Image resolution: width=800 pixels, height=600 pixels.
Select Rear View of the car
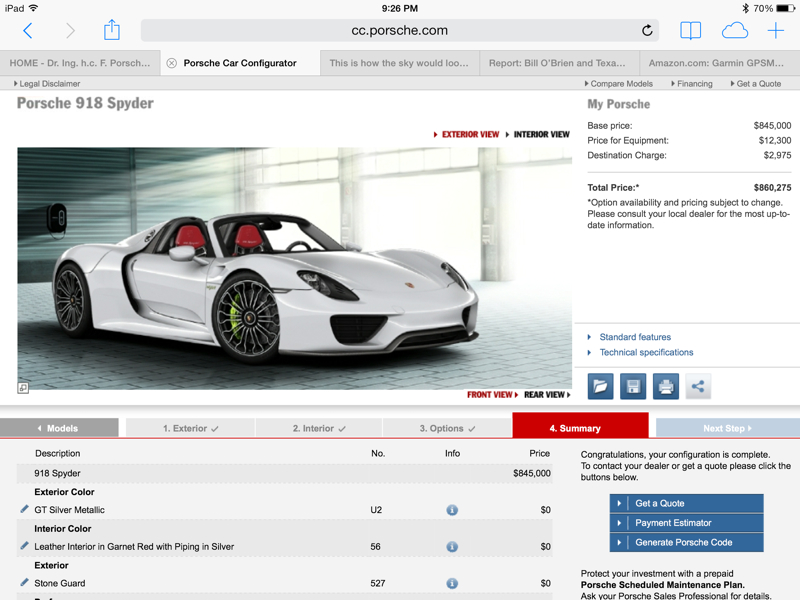pos(545,395)
